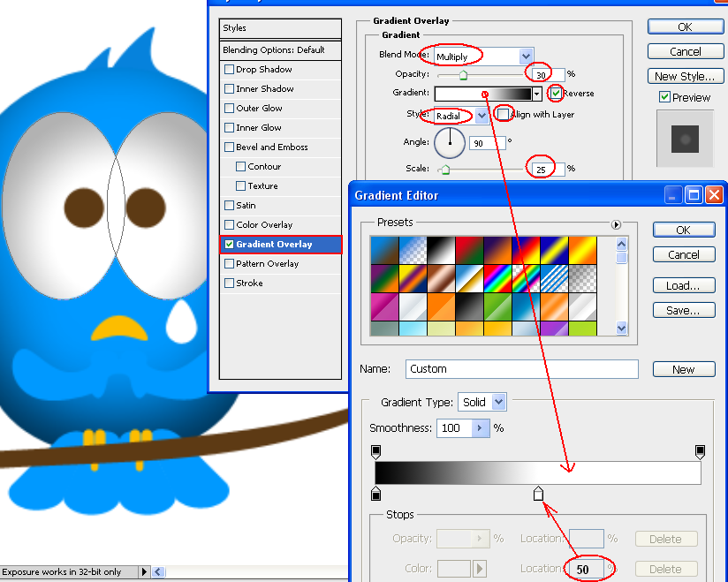Click the presets list scrollbar thumb
This screenshot has height=582, width=728.
pos(622,258)
